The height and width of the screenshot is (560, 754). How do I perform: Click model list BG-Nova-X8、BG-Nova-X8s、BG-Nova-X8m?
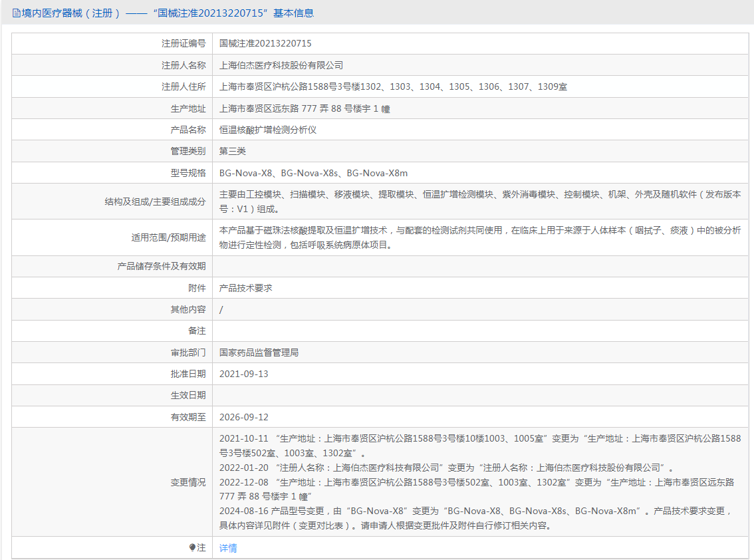pyautogui.click(x=314, y=173)
